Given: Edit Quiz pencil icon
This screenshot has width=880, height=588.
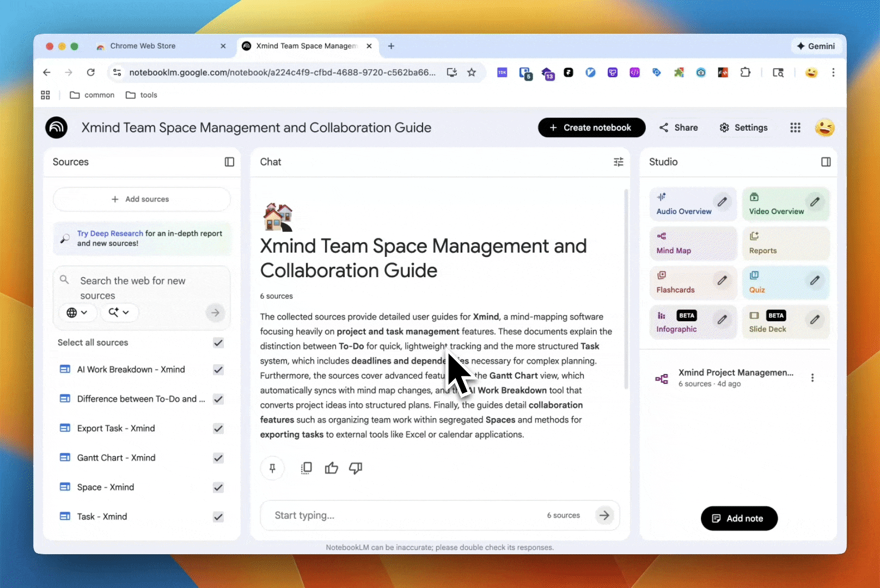Looking at the screenshot, I should pos(815,280).
